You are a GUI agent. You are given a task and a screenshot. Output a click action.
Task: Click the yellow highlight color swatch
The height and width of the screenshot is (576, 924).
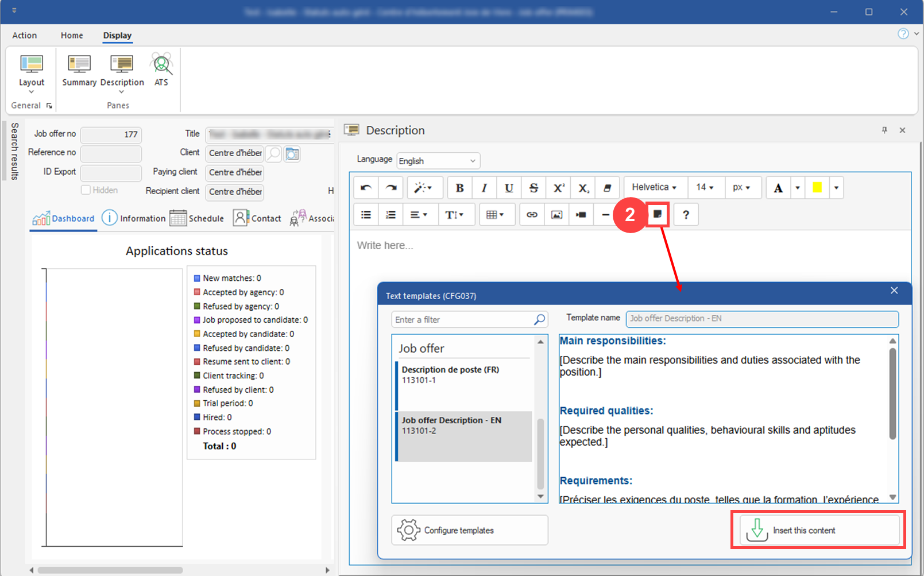[x=817, y=188]
